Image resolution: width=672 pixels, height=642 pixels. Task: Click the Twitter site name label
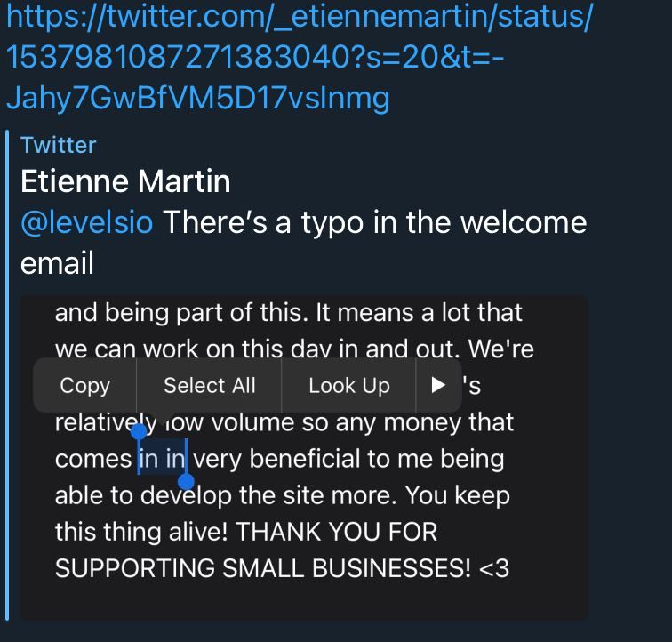click(x=59, y=145)
